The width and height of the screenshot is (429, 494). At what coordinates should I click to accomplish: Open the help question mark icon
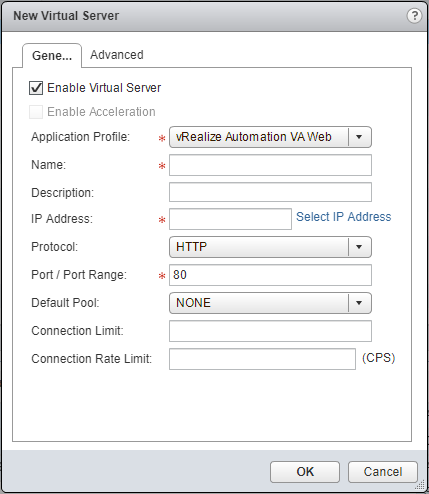[x=414, y=16]
